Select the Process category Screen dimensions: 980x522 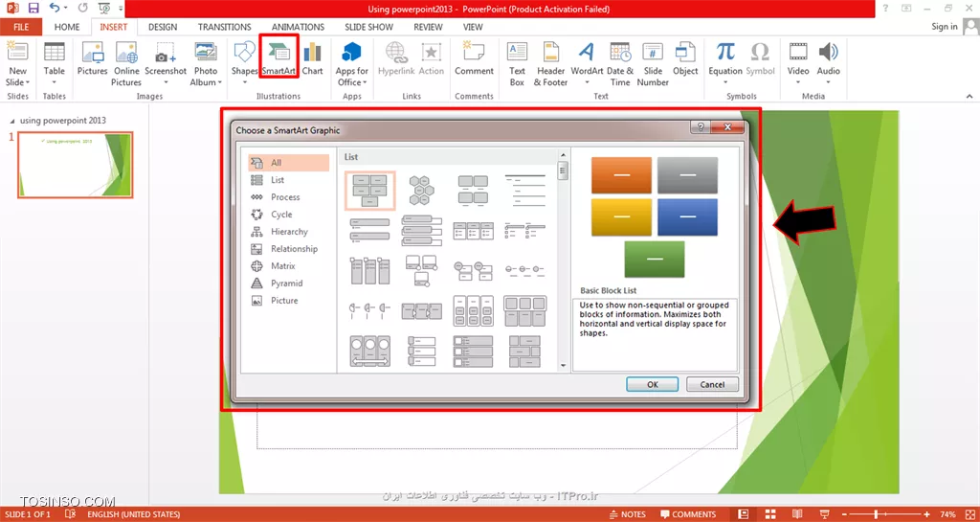coord(289,197)
